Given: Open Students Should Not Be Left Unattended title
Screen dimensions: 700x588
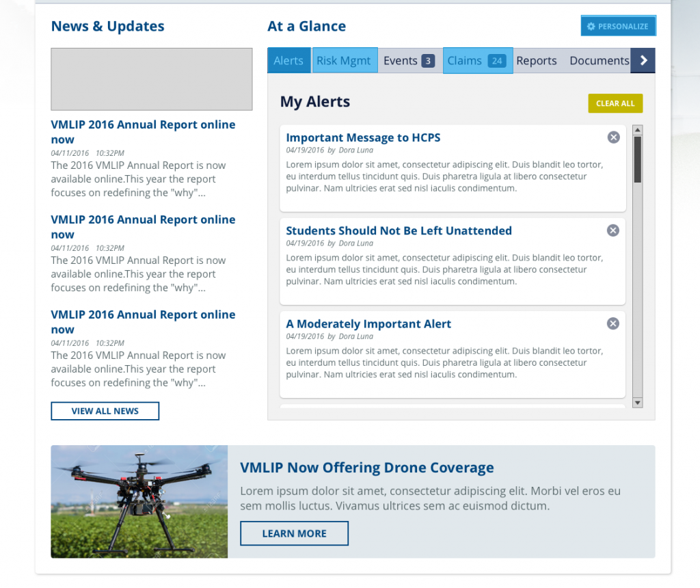Looking at the screenshot, I should 399,231.
